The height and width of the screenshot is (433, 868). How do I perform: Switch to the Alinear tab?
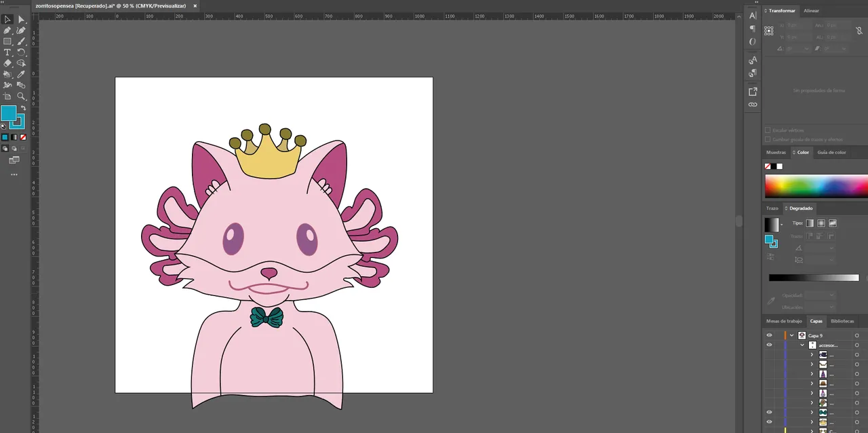point(811,11)
